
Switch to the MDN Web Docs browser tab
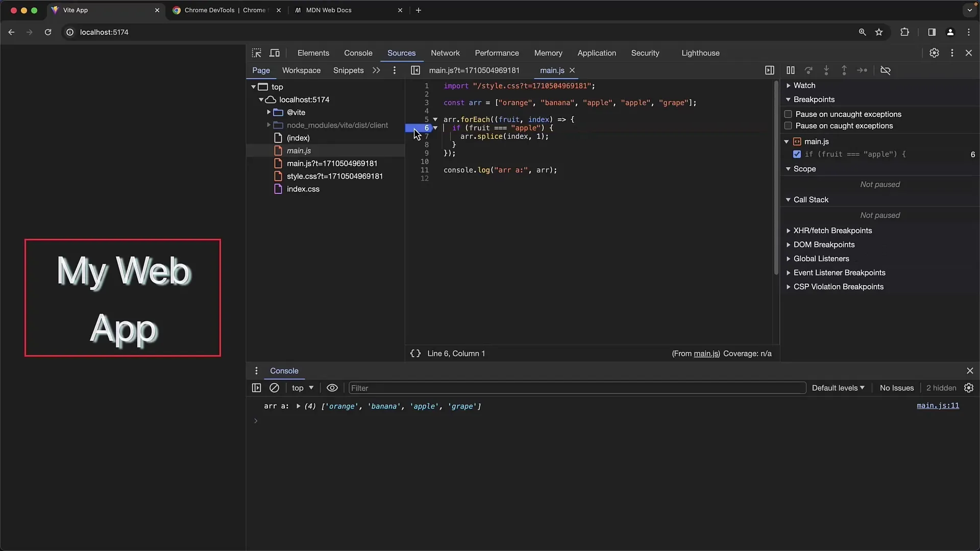click(348, 10)
